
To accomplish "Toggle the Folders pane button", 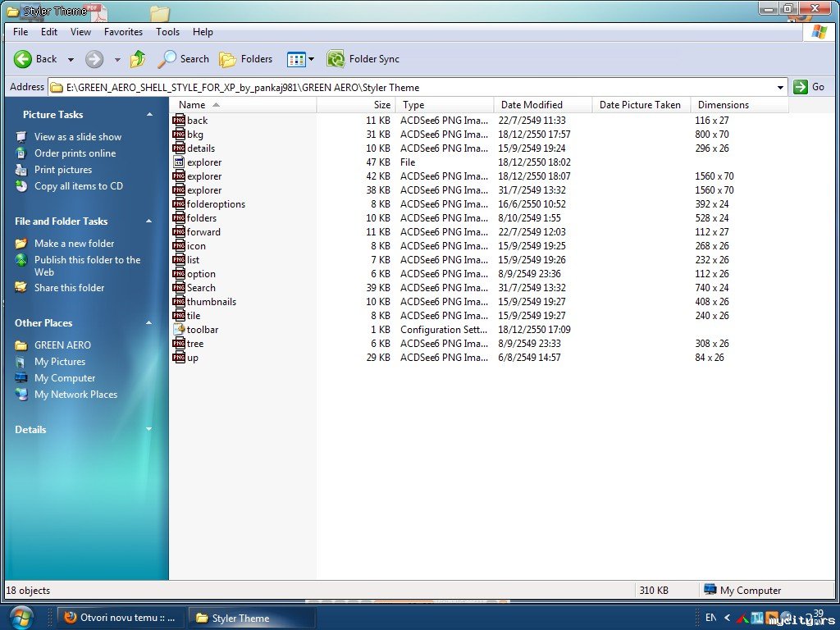I will (245, 59).
